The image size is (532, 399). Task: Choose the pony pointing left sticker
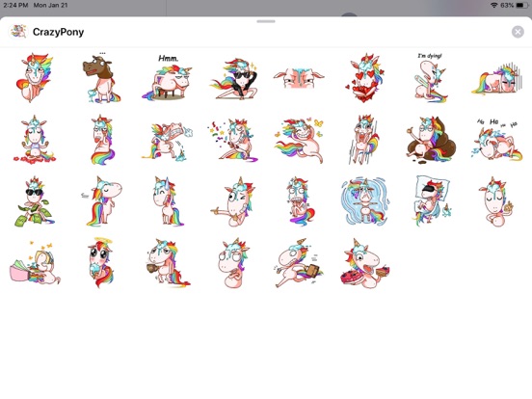[233, 201]
